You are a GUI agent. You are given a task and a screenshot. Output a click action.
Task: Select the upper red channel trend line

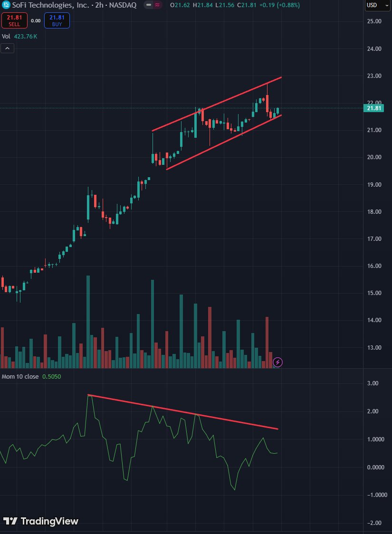[217, 104]
